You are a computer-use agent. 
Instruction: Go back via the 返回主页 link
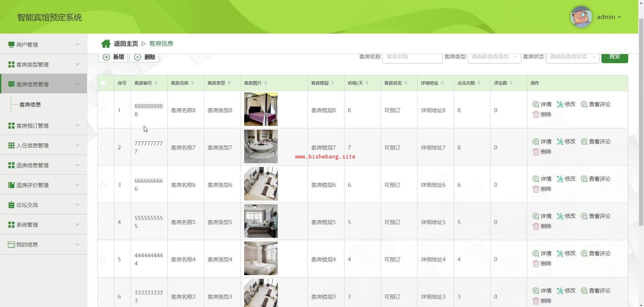pos(126,44)
